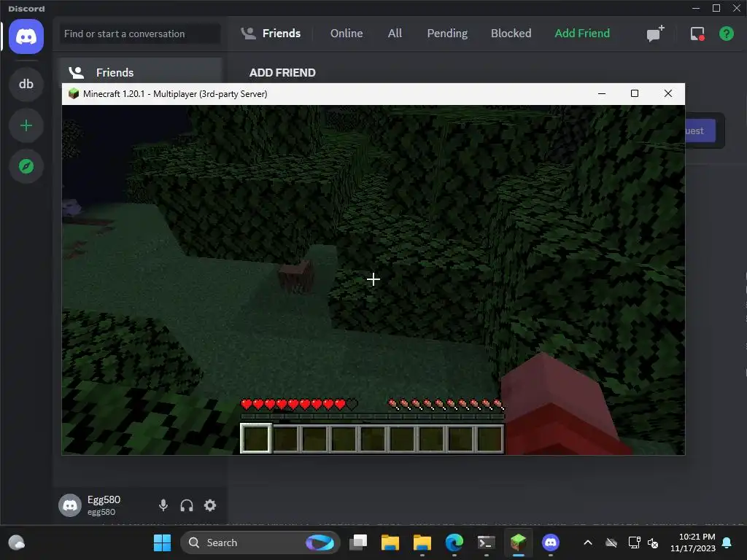The width and height of the screenshot is (747, 560).
Task: Open the Discord inbox icon
Action: pos(697,34)
